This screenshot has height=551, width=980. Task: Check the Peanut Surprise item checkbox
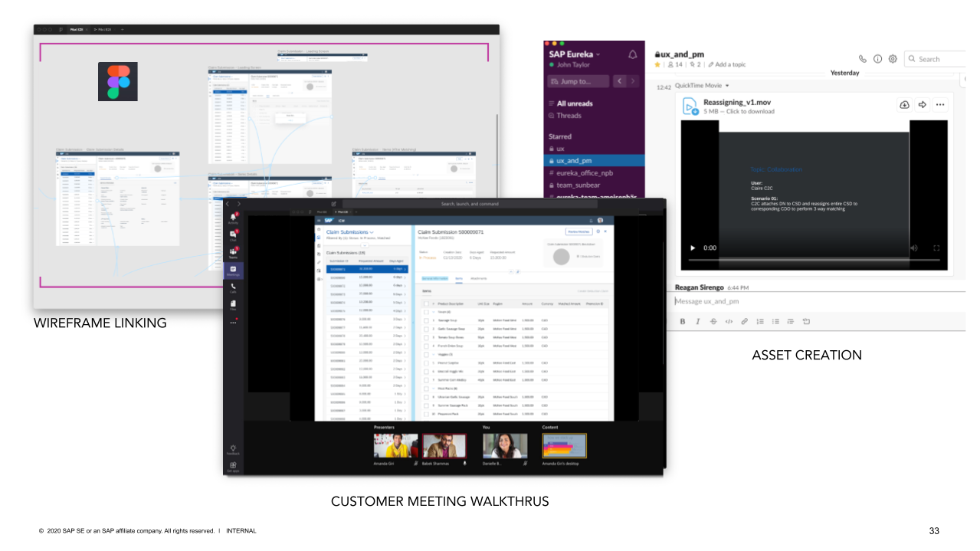[x=426, y=362]
